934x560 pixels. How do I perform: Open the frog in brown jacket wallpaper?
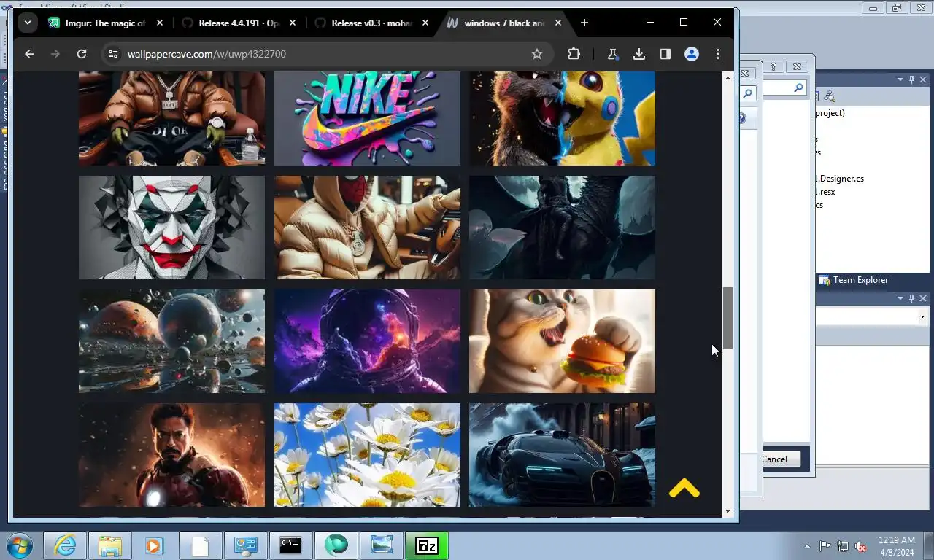tap(171, 118)
